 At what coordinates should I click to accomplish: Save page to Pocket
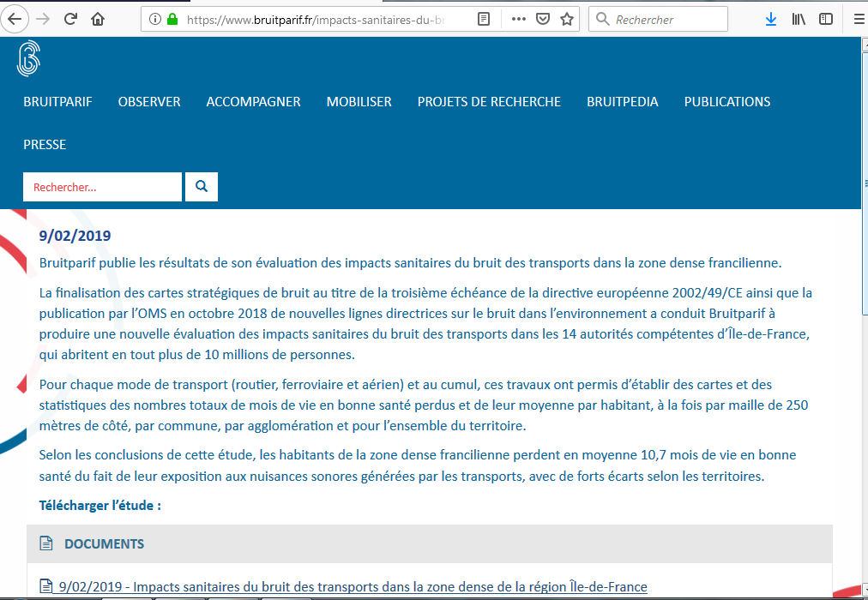[543, 20]
